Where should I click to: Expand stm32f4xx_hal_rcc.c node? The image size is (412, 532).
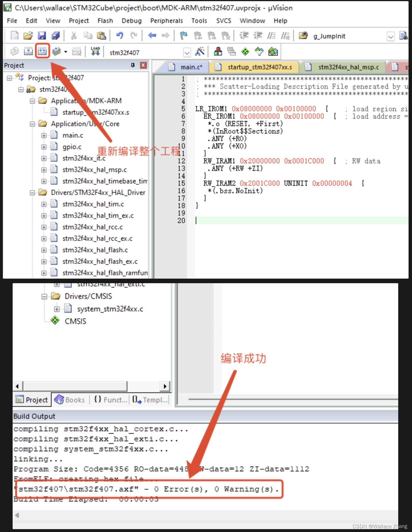pos(44,227)
